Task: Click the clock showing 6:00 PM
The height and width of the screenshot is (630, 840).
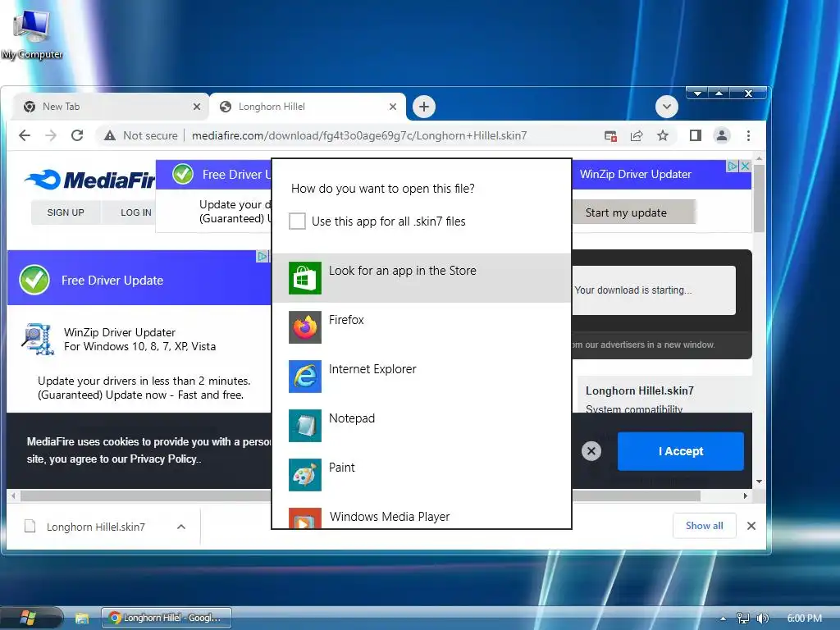Action: point(804,619)
